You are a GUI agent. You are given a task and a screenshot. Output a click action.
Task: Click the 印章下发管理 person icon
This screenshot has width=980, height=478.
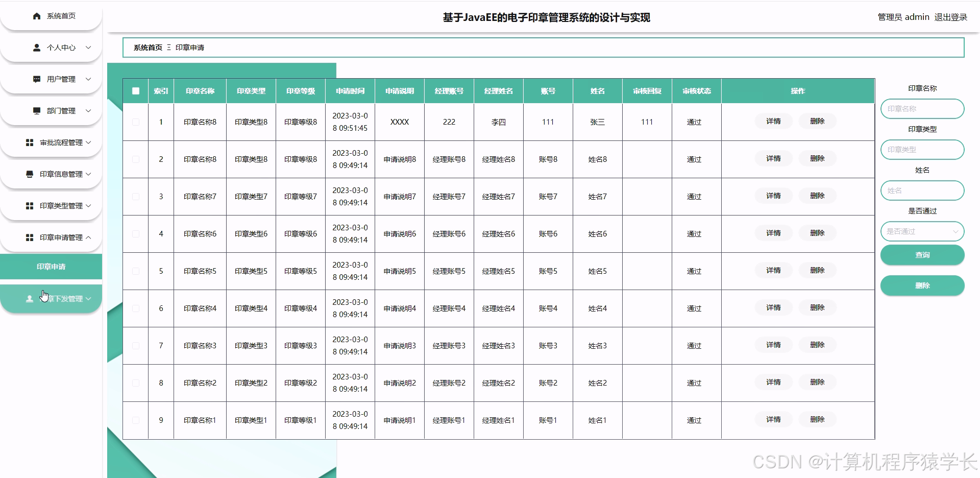point(29,299)
